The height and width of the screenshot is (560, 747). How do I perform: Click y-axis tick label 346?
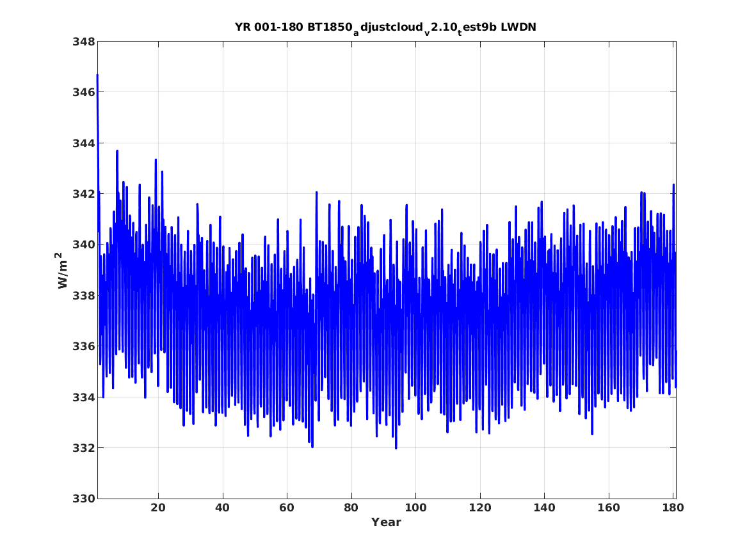[83, 92]
